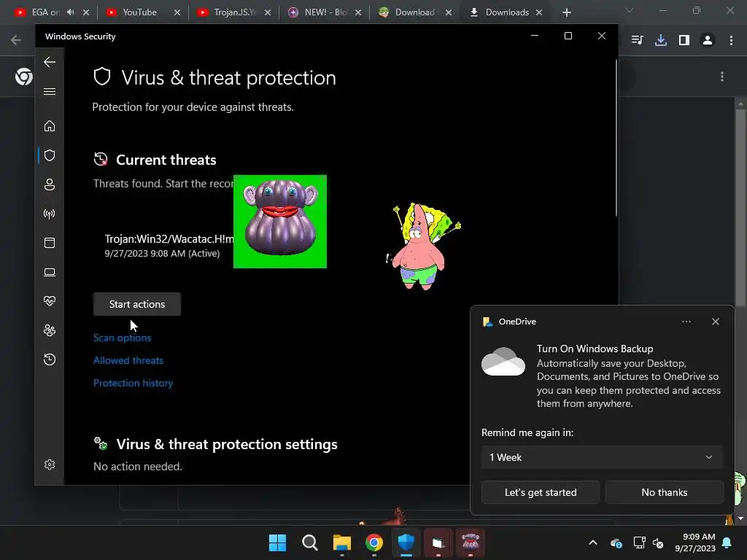Open Chrome profile avatar
The image size is (747, 560).
[708, 40]
